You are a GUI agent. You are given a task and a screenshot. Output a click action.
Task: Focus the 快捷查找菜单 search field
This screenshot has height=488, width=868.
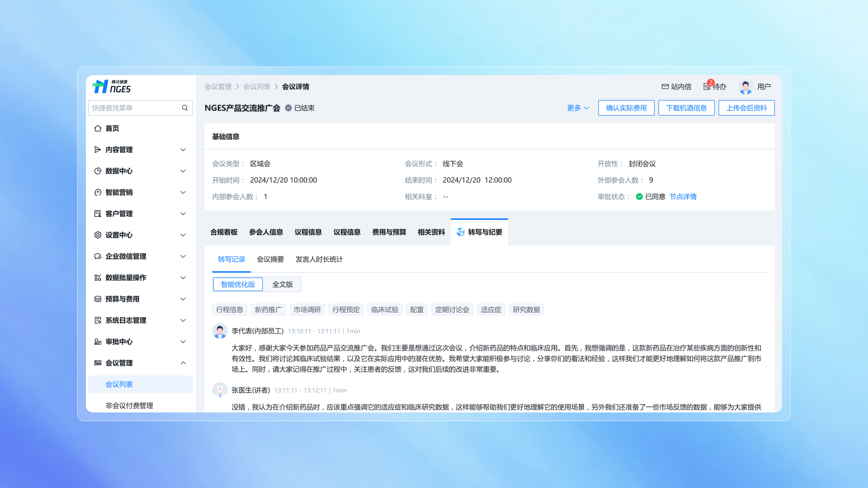coord(140,108)
